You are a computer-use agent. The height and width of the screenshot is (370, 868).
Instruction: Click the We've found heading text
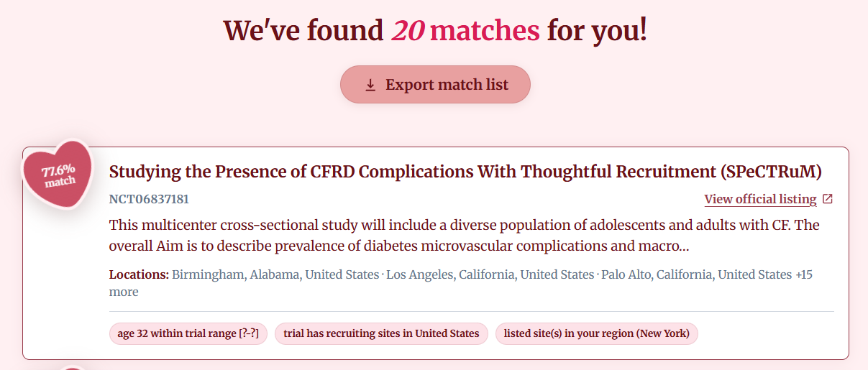coord(303,30)
